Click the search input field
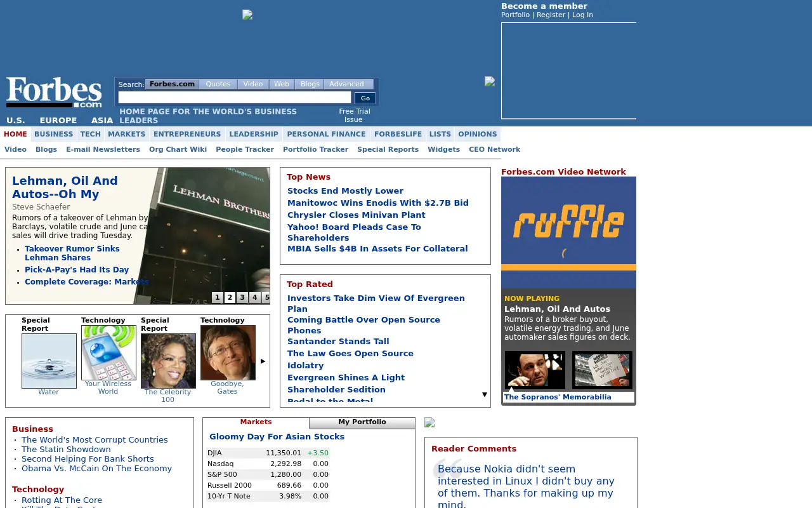 [235, 97]
